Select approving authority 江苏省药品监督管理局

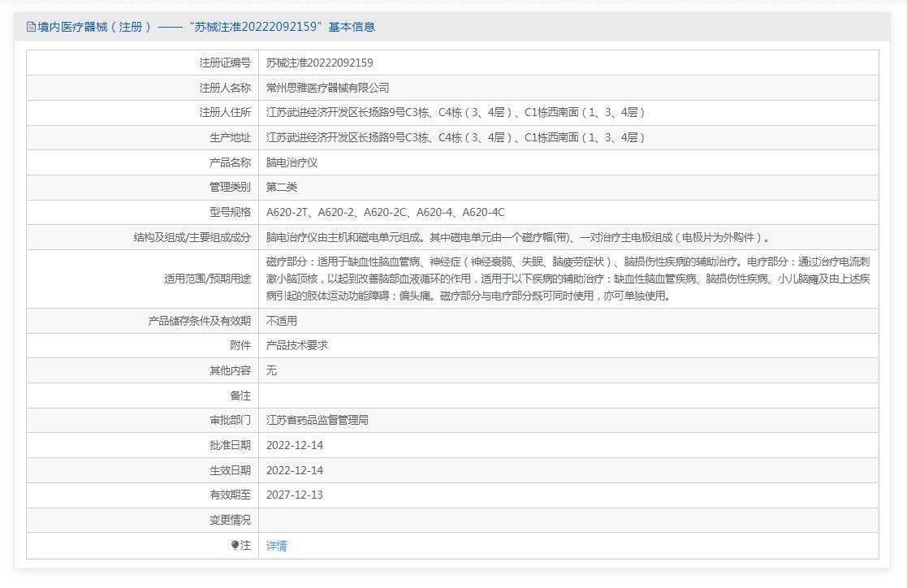(x=317, y=420)
